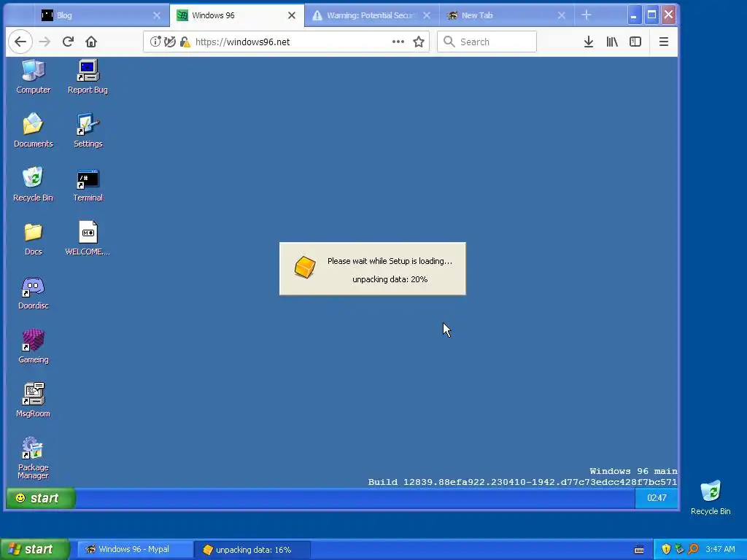Click the Windows 96 taskbar clock 02:47
Viewport: 747px width, 560px height.
click(x=657, y=498)
